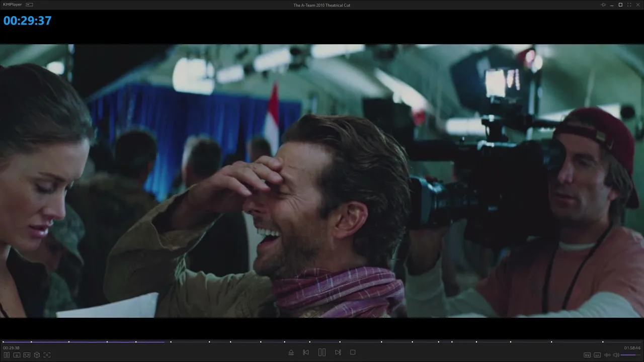Maximize the KMPlayer window

coord(620,5)
